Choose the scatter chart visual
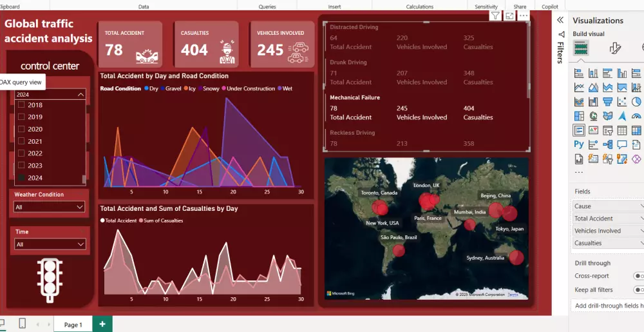Image resolution: width=644 pixels, height=332 pixels. pos(622,101)
